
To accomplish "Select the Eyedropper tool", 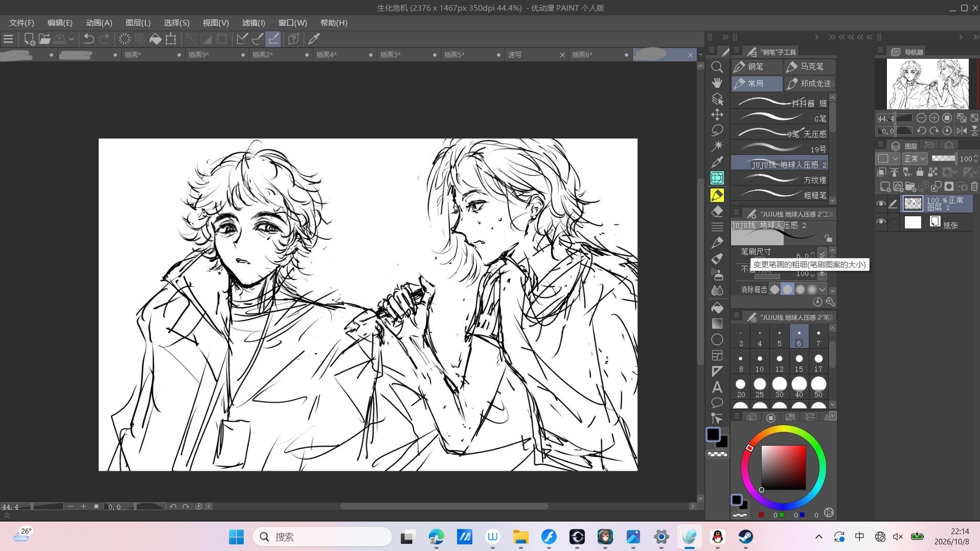I will tap(717, 162).
